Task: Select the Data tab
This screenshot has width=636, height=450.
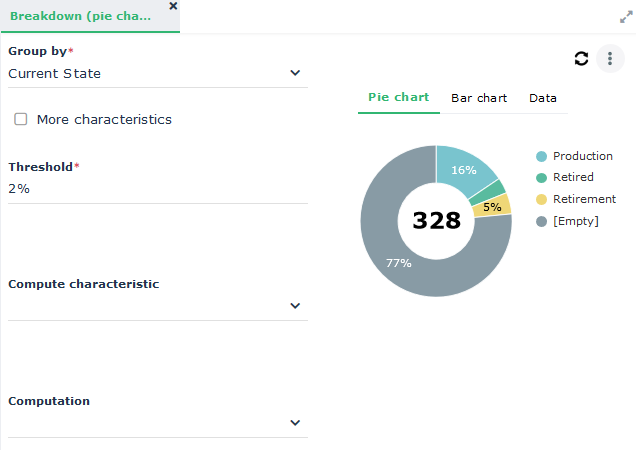Action: click(543, 98)
